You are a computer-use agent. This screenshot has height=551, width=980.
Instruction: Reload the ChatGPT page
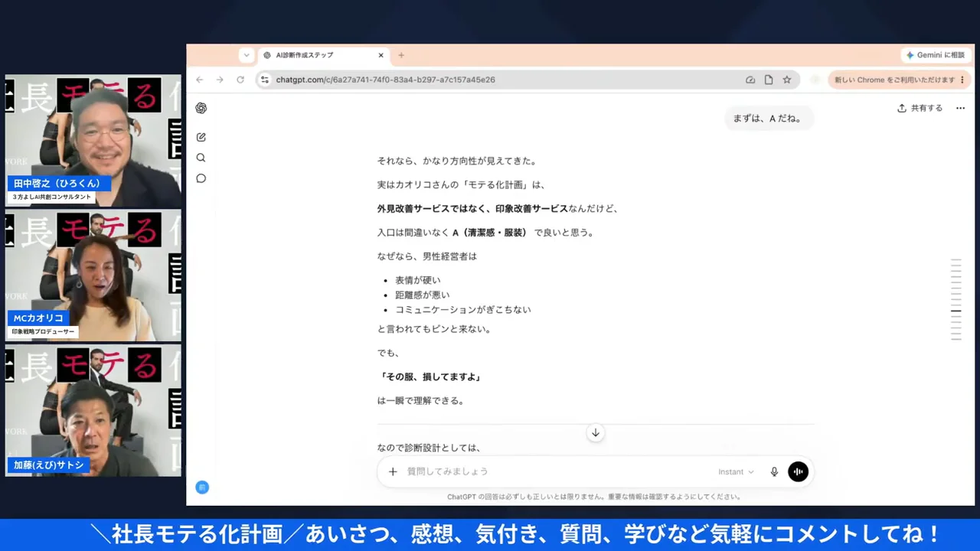point(240,80)
